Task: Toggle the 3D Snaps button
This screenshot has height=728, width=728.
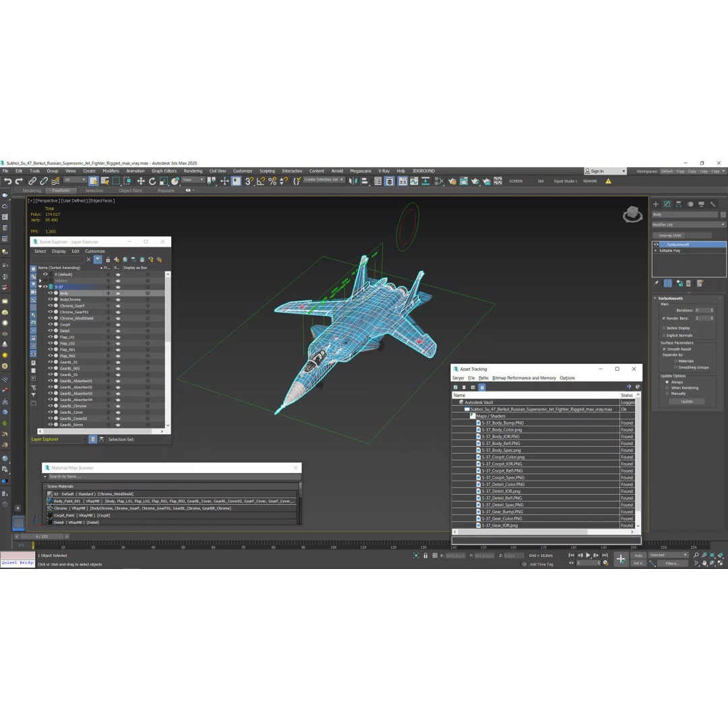Action: tap(249, 181)
